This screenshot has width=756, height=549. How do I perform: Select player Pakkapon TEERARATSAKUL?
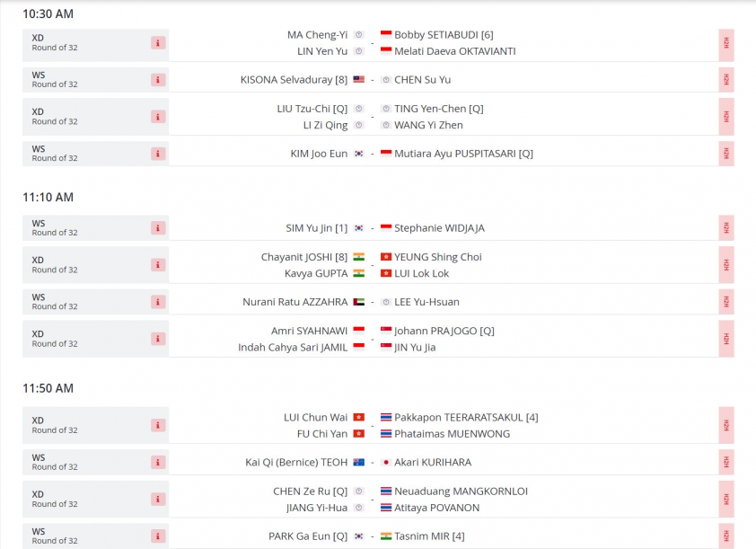[466, 417]
